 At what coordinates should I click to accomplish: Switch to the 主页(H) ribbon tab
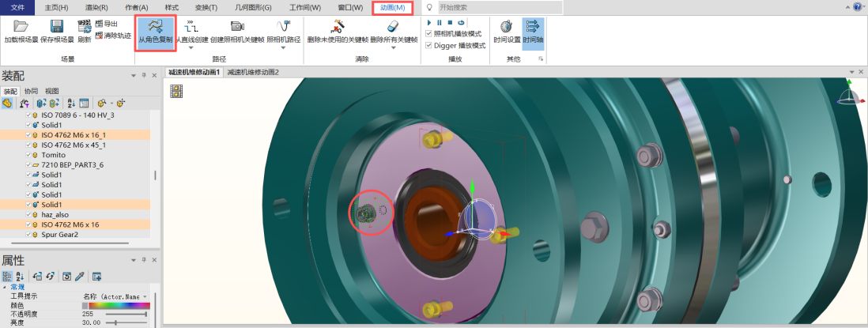pyautogui.click(x=56, y=7)
